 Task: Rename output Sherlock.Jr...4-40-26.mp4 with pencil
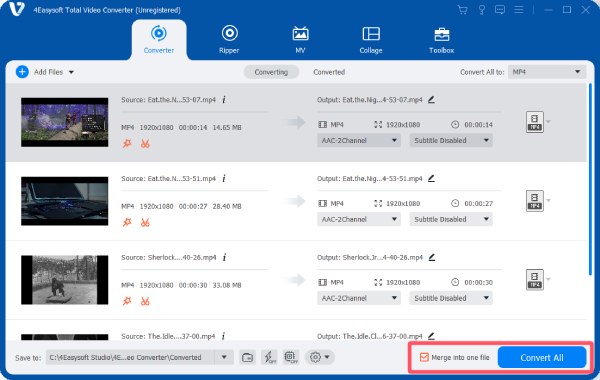432,257
